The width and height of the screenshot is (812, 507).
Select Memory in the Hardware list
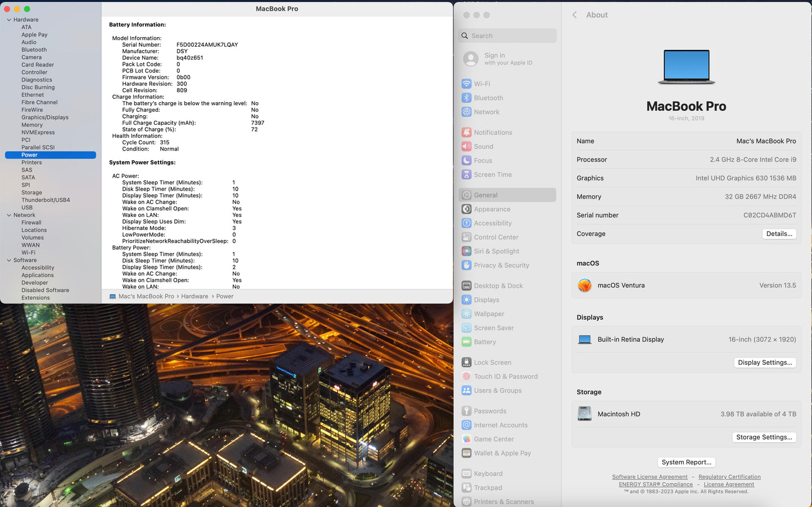[x=32, y=125]
